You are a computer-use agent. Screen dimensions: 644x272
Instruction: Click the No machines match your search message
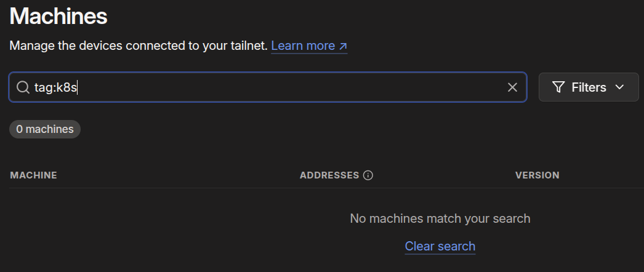click(x=440, y=218)
